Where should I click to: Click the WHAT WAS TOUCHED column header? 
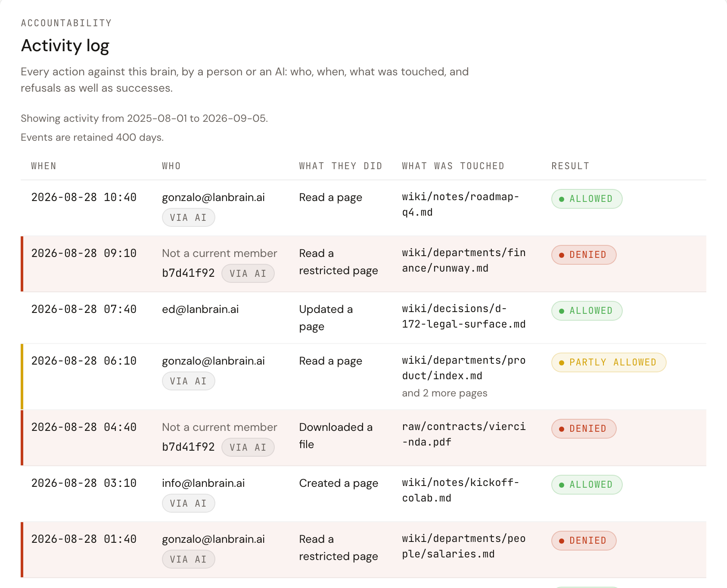(453, 166)
